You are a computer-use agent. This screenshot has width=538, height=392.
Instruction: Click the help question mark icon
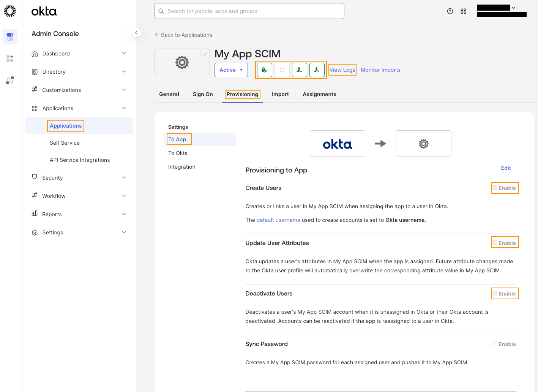click(x=450, y=11)
